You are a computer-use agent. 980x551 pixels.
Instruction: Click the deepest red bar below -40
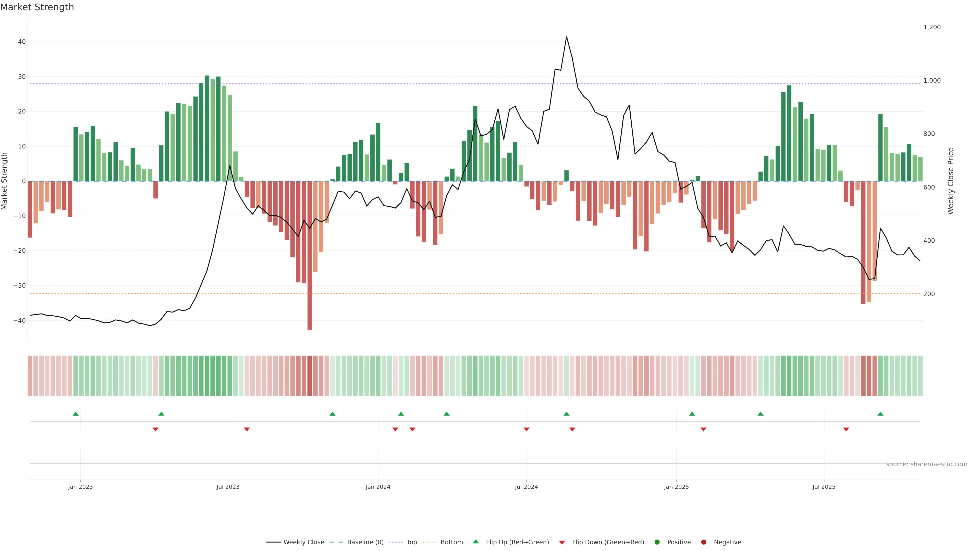[310, 266]
